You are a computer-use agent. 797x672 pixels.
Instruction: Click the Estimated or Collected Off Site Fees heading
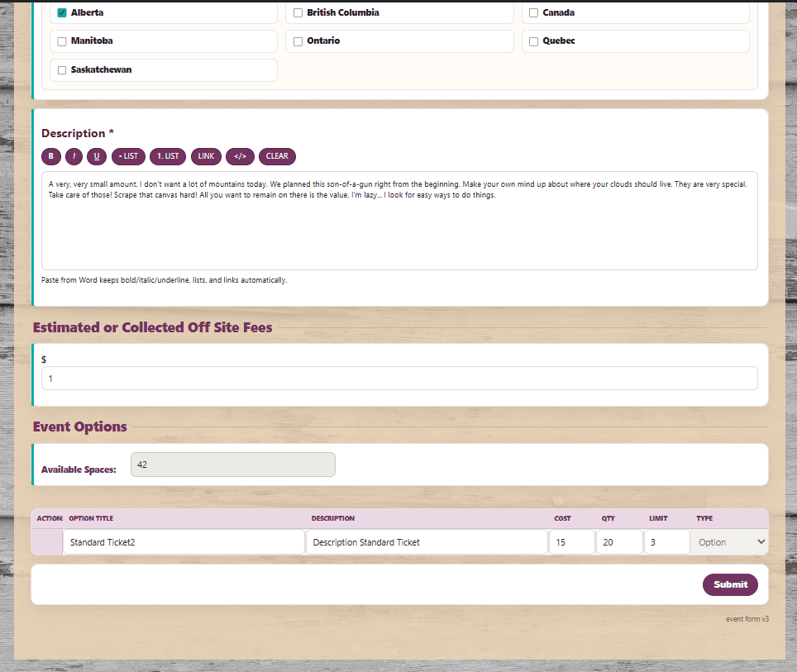pos(152,327)
